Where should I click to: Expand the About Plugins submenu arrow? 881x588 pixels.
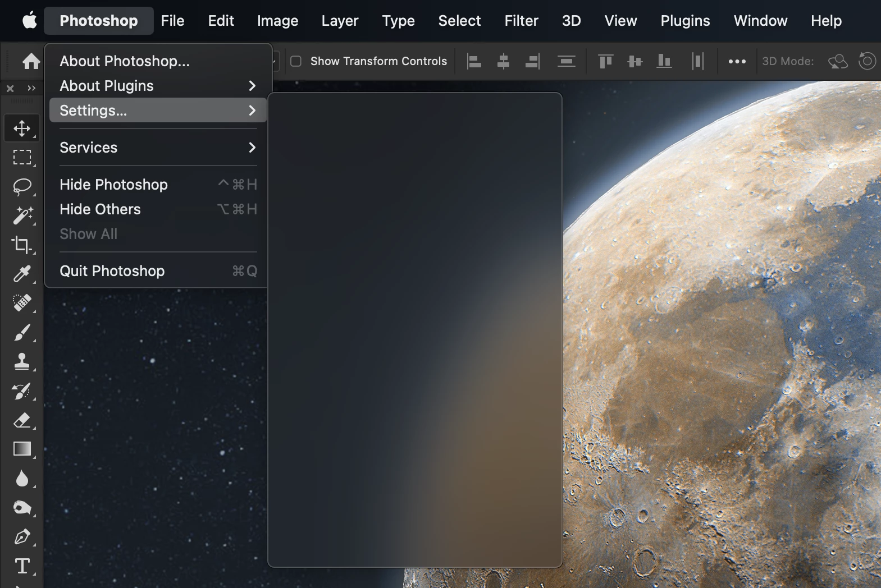click(x=252, y=86)
